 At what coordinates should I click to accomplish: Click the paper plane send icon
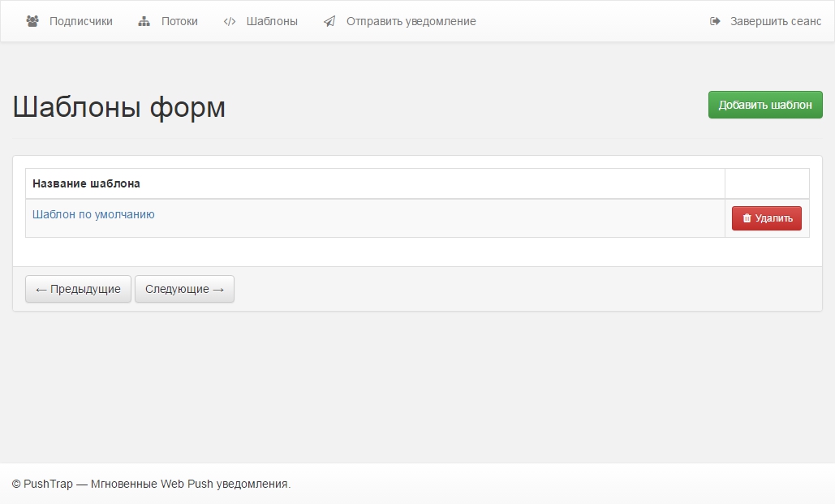click(329, 21)
